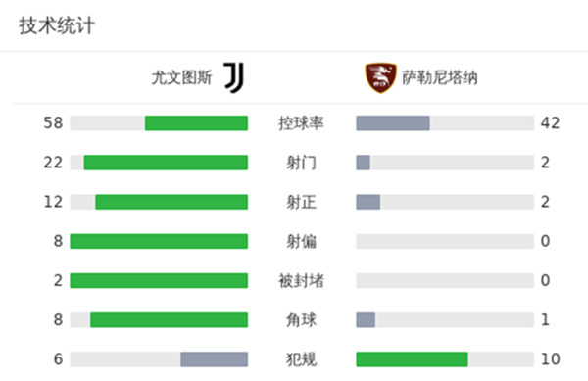Click the gray possession bar showing 42
The height and width of the screenshot is (381, 588).
pos(393,123)
